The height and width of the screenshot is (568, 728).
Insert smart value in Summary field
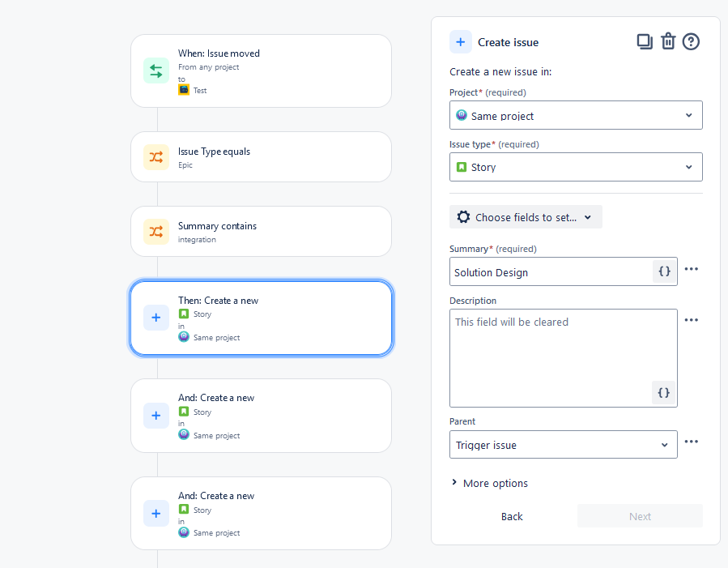664,271
